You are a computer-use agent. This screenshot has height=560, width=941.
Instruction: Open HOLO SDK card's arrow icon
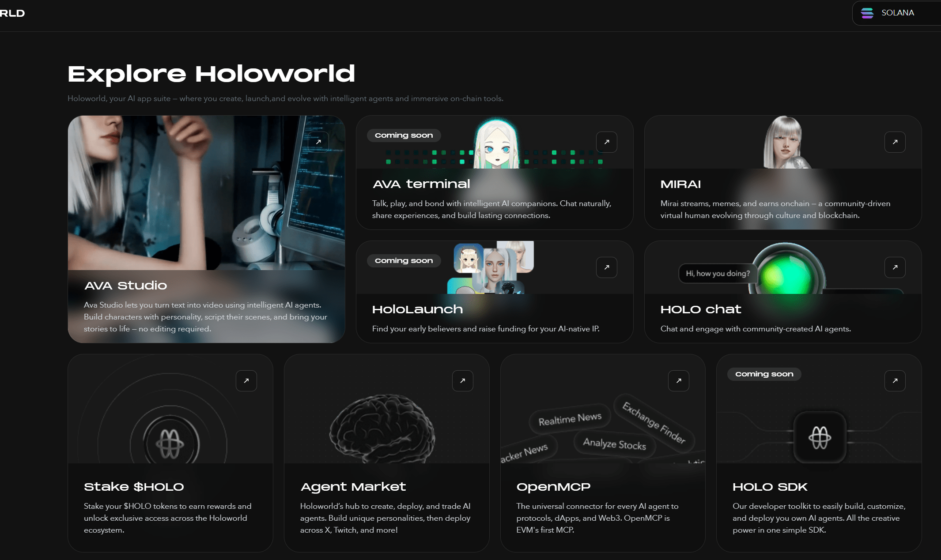point(895,381)
